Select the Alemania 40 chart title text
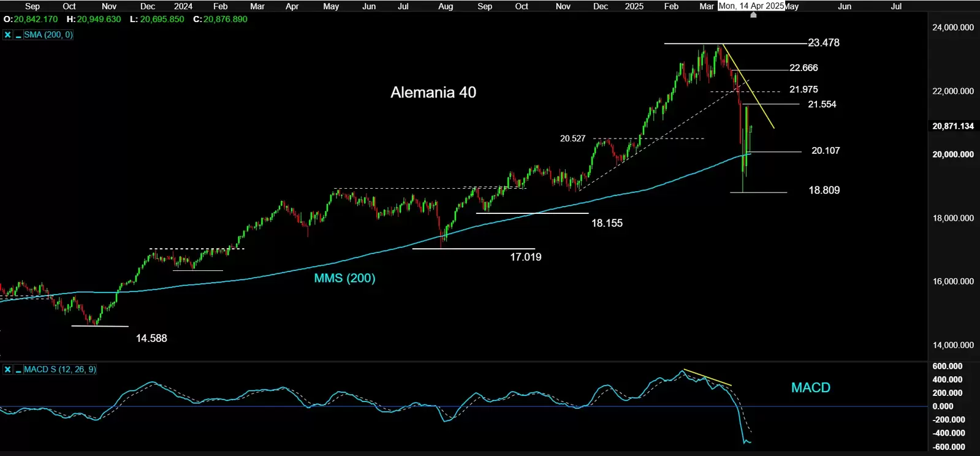 pyautogui.click(x=433, y=93)
